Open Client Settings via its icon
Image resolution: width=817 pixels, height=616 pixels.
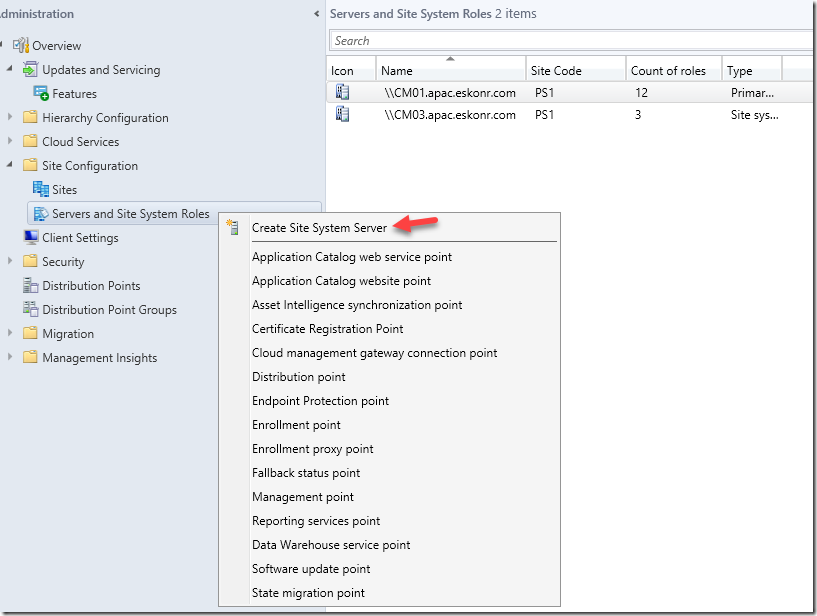point(32,237)
